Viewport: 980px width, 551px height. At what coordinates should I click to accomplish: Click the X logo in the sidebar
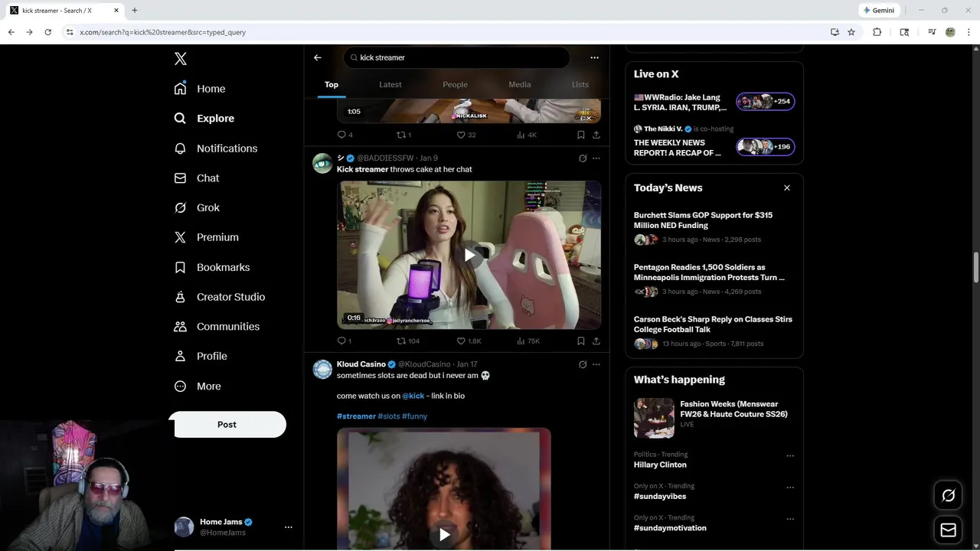[180, 59]
